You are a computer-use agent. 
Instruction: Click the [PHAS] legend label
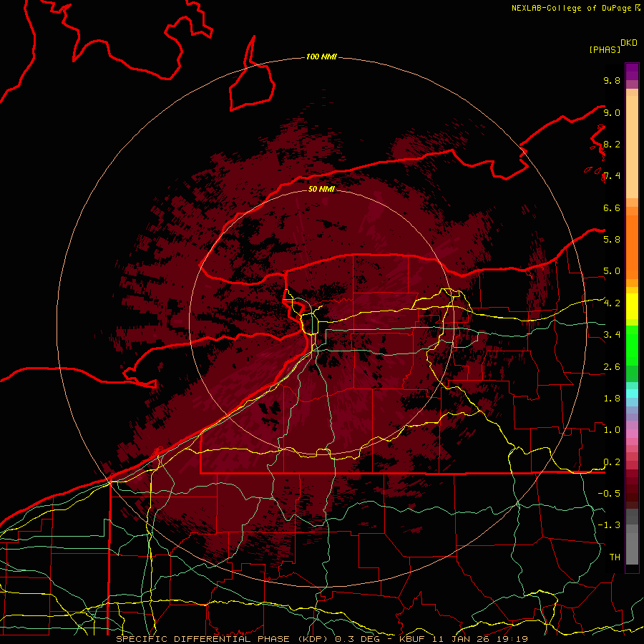click(605, 50)
